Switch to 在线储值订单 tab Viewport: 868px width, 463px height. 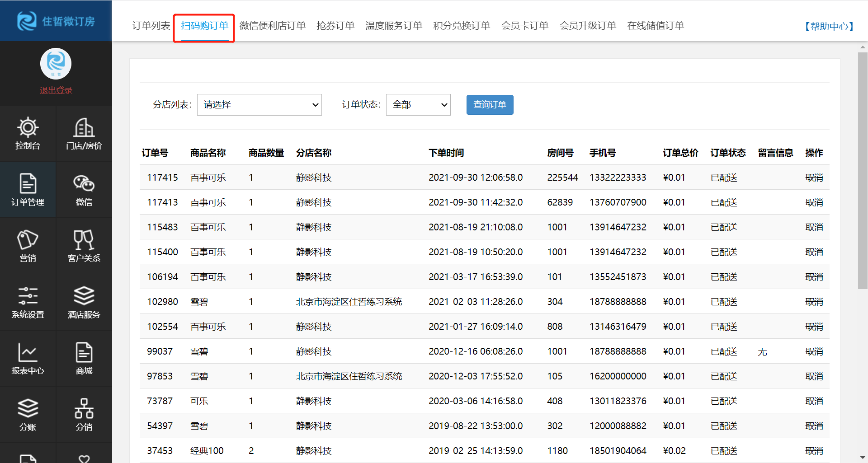[656, 26]
